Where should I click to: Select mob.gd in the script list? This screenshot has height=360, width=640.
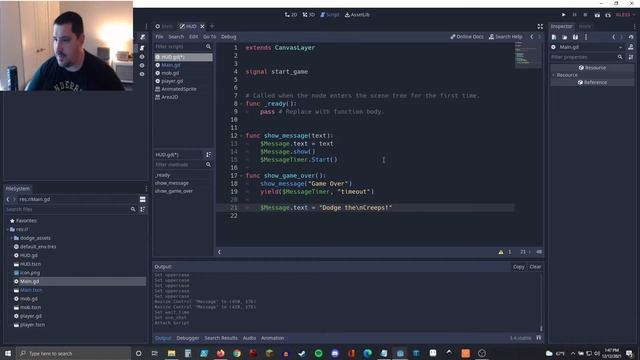tap(183, 73)
